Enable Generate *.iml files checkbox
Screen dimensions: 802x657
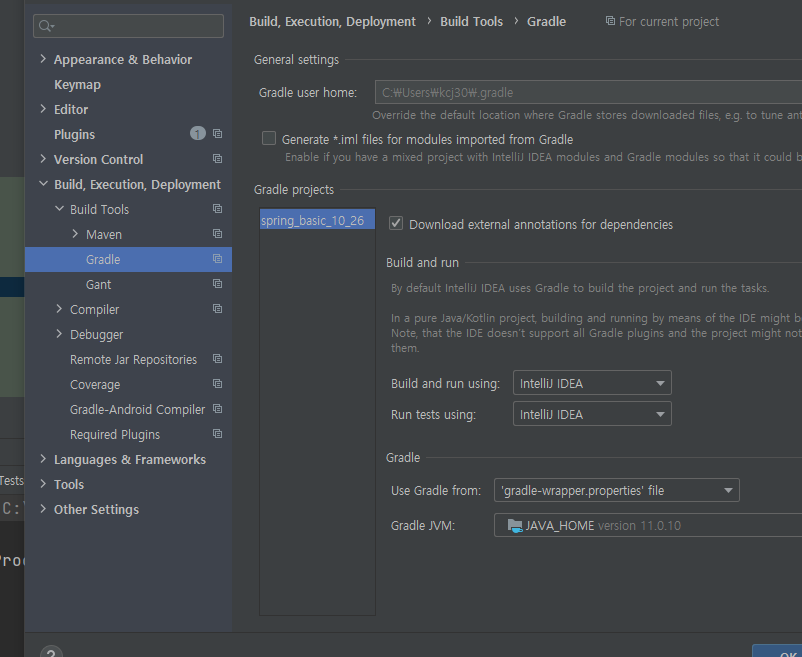pyautogui.click(x=269, y=139)
